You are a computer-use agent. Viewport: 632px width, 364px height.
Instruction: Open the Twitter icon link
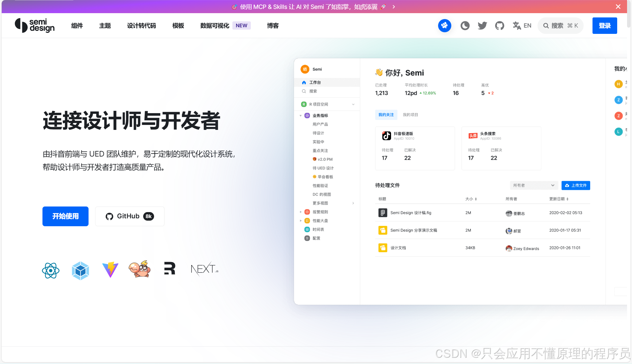click(x=482, y=26)
